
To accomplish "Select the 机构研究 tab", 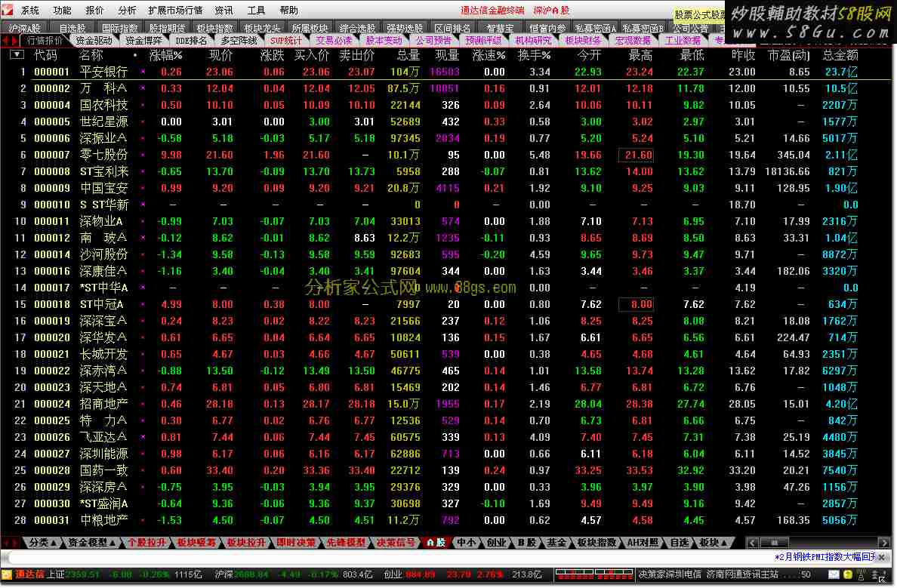I will (533, 41).
